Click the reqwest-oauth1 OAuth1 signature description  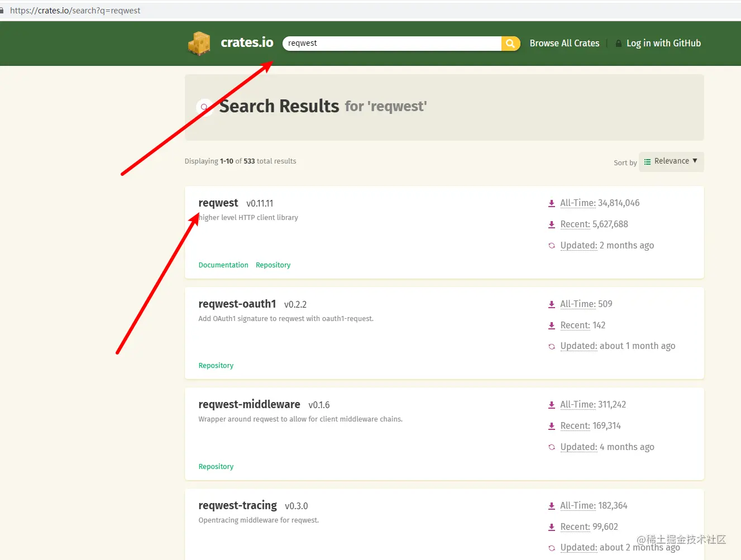point(286,319)
